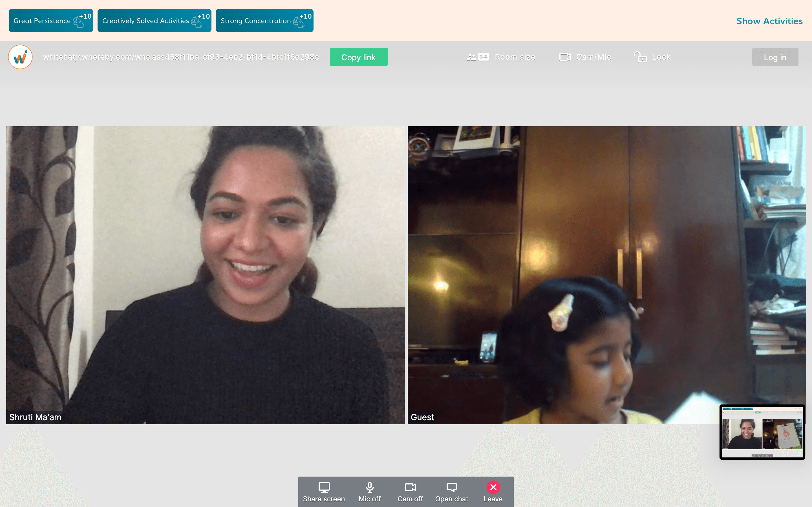The width and height of the screenshot is (812, 507).
Task: Turn the mic off via label
Action: tap(369, 499)
